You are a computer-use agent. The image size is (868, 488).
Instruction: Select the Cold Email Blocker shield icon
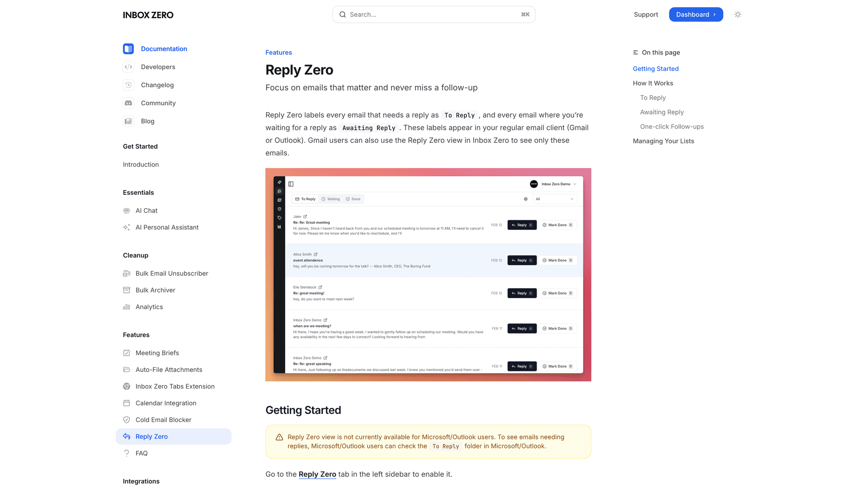tap(127, 420)
